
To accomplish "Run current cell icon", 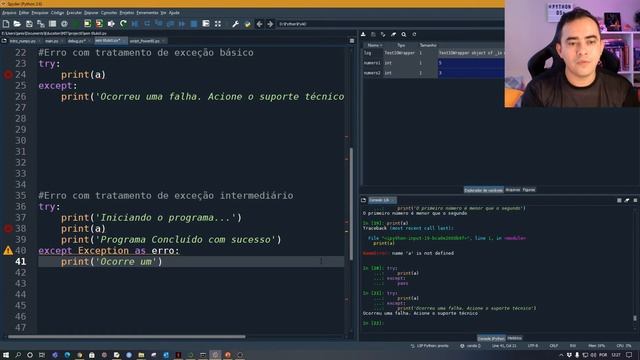I will pyautogui.click(x=87, y=24).
